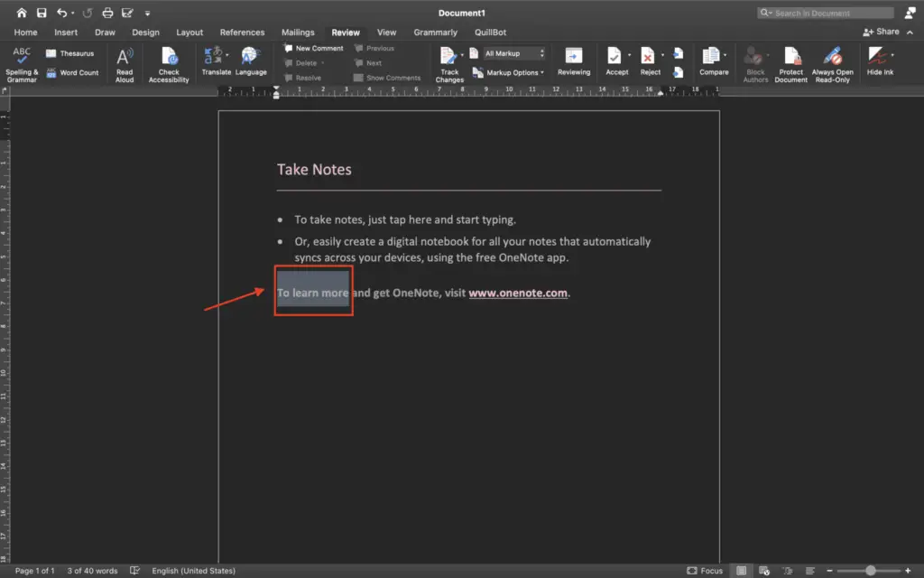Open the Language tool
Image resolution: width=924 pixels, height=578 pixels.
(x=251, y=61)
